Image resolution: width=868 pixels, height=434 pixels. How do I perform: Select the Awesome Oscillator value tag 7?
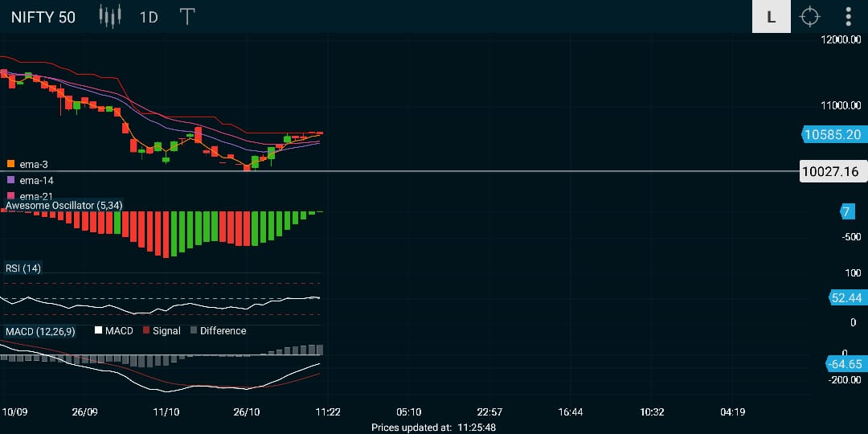(846, 211)
